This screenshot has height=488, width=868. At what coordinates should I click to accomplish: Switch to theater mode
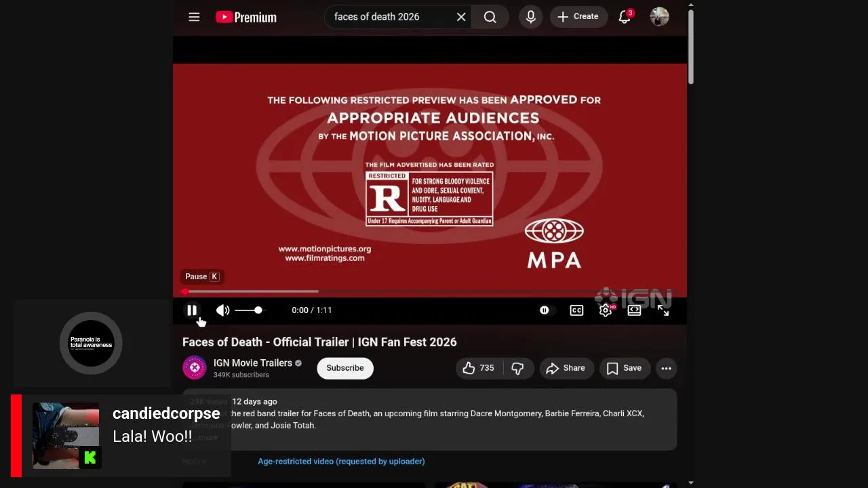[x=635, y=310]
